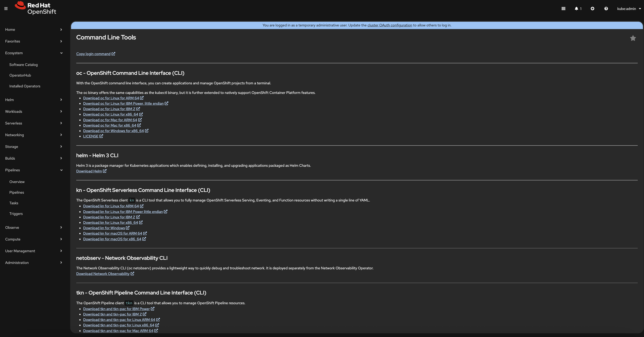This screenshot has width=644, height=337.
Task: Open the help question mark icon
Action: tap(606, 8)
